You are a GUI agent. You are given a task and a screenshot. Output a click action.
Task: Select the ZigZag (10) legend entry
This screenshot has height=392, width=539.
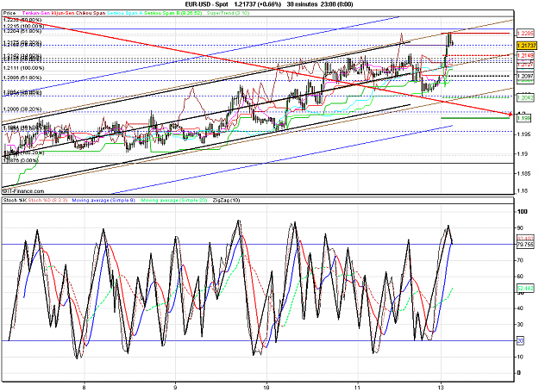pos(226,200)
